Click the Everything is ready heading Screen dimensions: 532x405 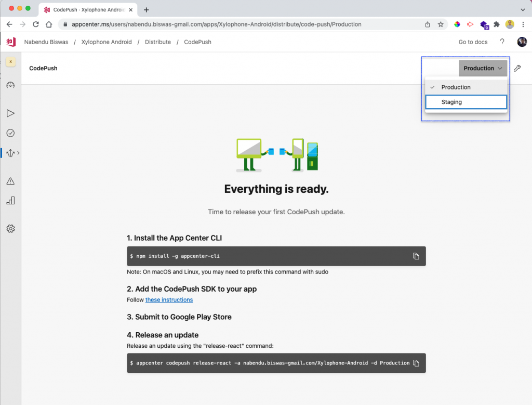(276, 189)
